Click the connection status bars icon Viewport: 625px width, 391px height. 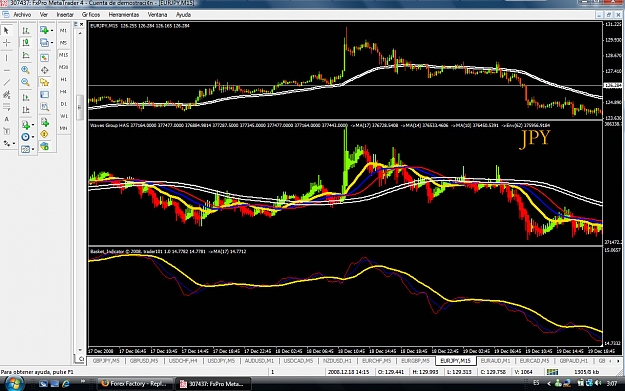click(552, 372)
